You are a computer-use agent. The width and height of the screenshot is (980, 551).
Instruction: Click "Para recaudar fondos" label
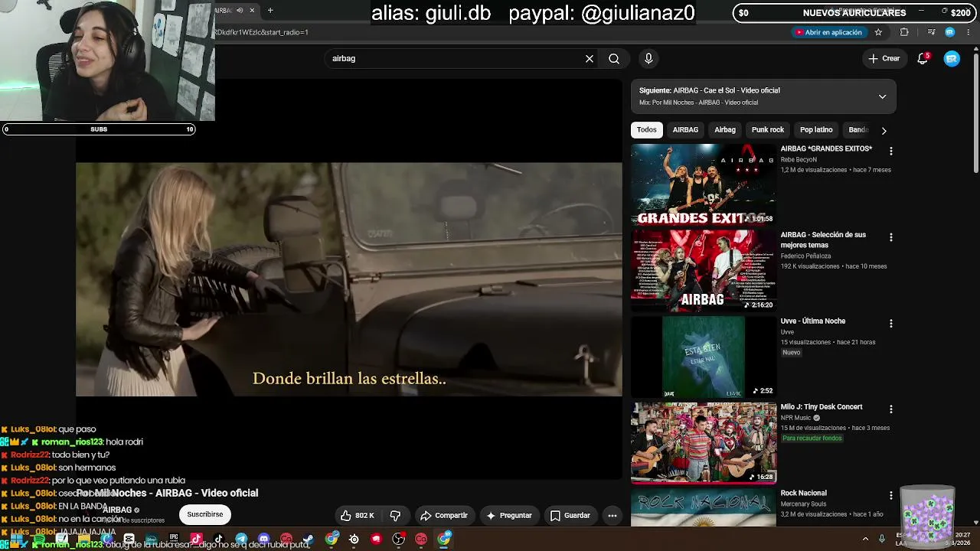(x=812, y=439)
